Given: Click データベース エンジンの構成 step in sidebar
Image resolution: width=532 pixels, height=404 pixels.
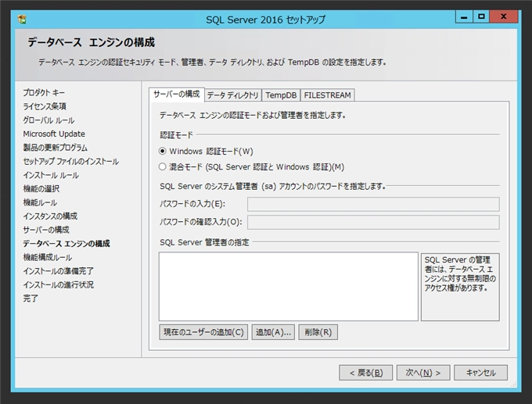Looking at the screenshot, I should (x=66, y=244).
